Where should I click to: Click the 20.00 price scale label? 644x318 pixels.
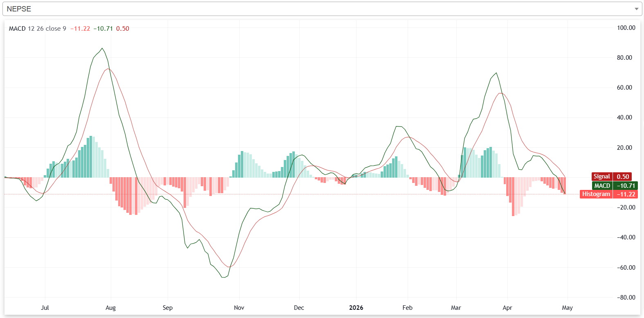point(624,148)
